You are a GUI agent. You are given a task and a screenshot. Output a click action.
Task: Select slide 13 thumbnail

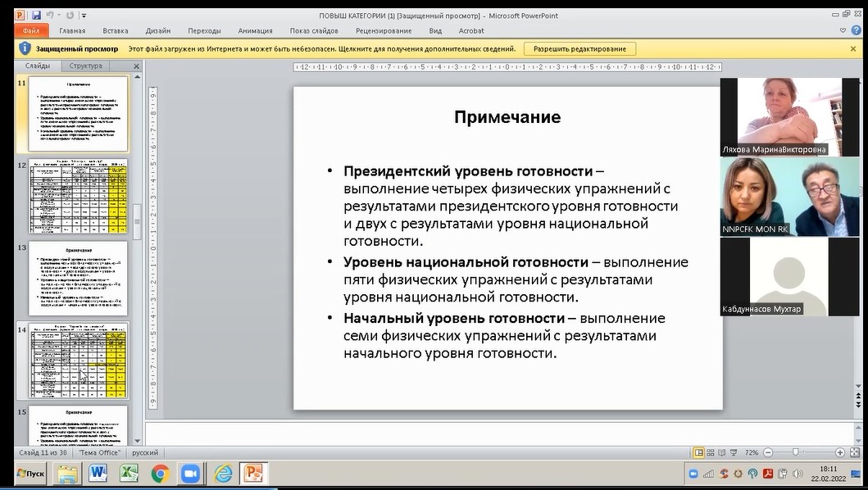78,278
